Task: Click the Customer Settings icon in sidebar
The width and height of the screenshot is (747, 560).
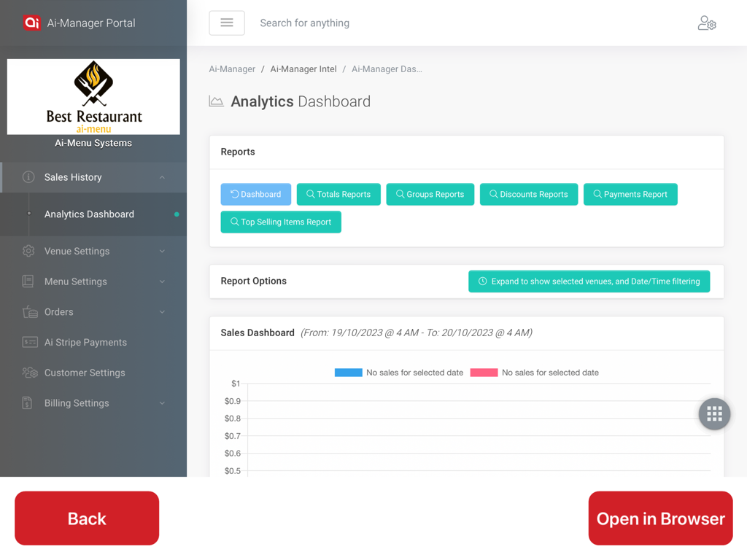Action: coord(28,373)
